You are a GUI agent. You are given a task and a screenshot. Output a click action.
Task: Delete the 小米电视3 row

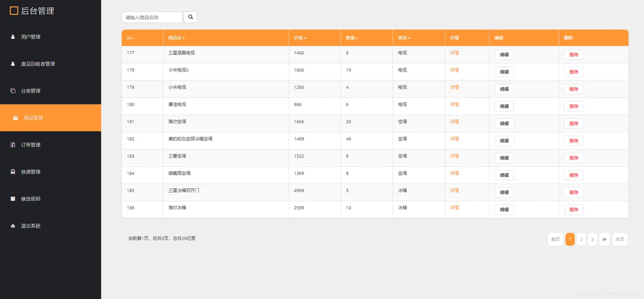coord(574,72)
